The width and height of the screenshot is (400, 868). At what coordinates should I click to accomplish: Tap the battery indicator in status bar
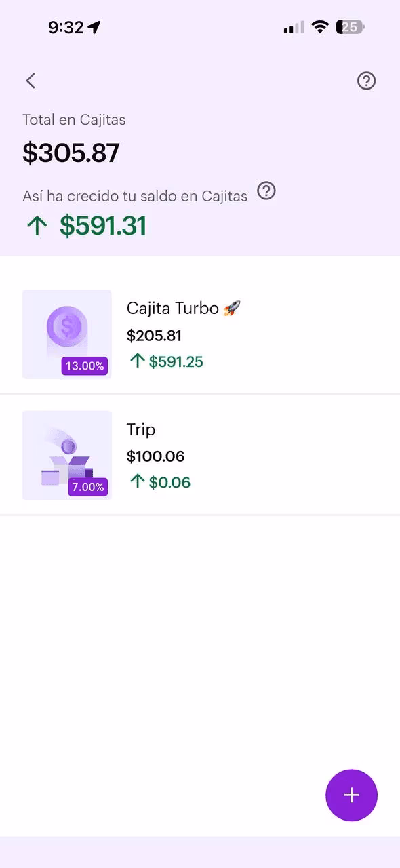click(351, 27)
